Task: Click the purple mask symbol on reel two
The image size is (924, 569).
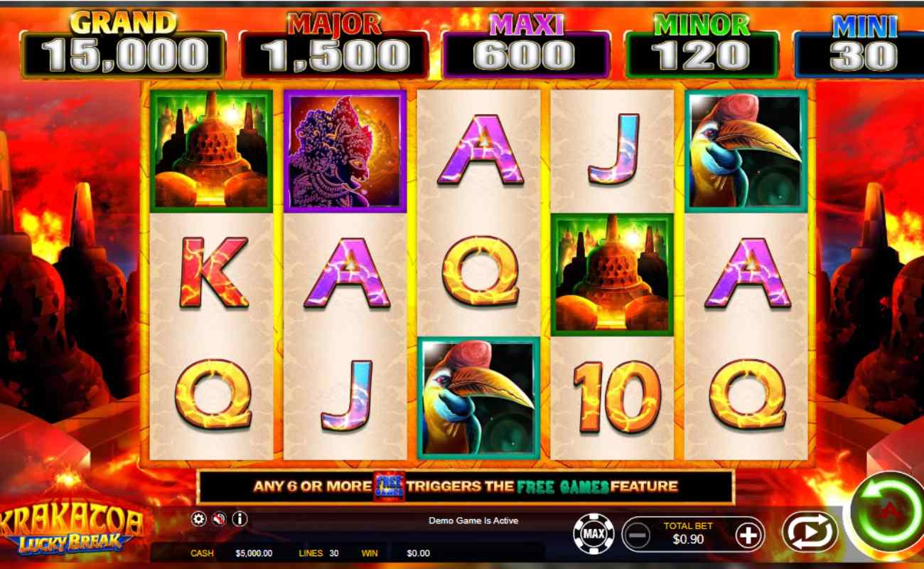Action: coord(345,151)
